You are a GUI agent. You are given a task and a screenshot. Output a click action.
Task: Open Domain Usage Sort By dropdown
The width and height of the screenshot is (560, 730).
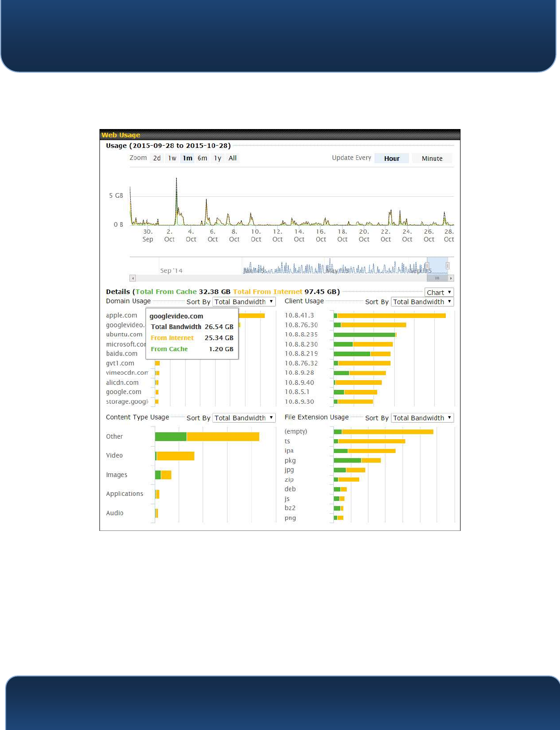tap(244, 302)
